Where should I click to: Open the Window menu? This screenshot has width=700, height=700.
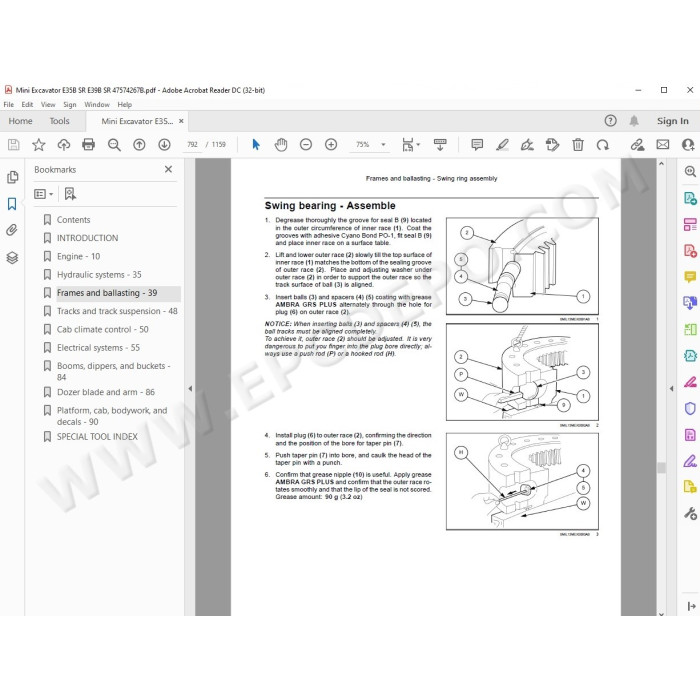(x=97, y=104)
